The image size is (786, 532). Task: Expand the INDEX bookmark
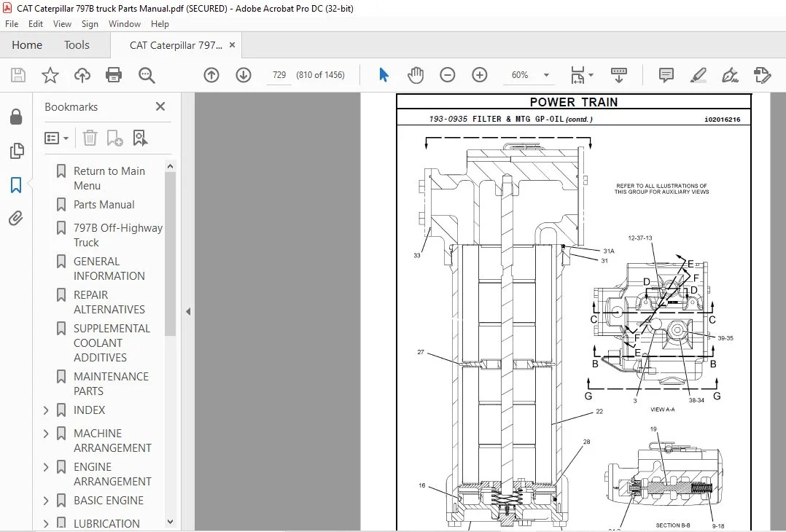pyautogui.click(x=46, y=410)
